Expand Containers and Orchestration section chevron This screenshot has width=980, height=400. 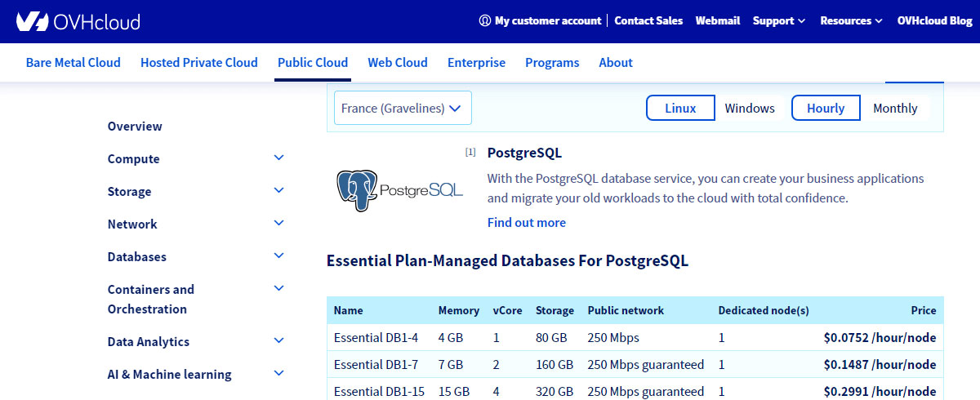coord(279,288)
